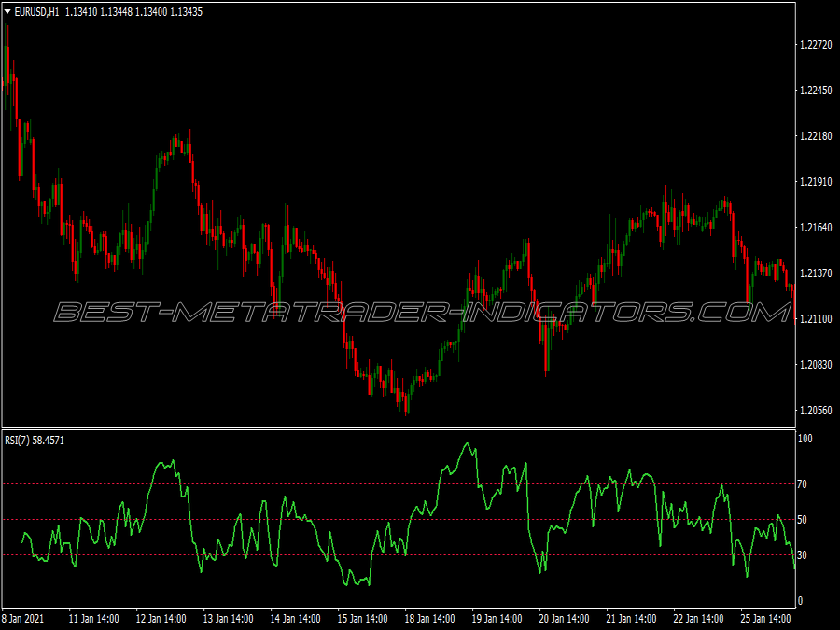
Task: Select the 19 Jan 14:00 time label
Action: point(497,619)
